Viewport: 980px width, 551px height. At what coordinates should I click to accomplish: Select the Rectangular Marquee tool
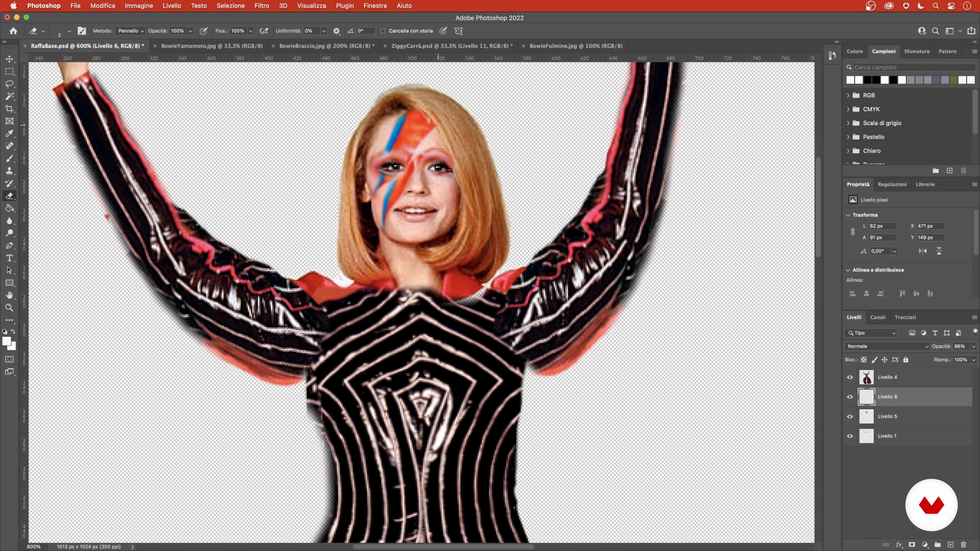(9, 71)
